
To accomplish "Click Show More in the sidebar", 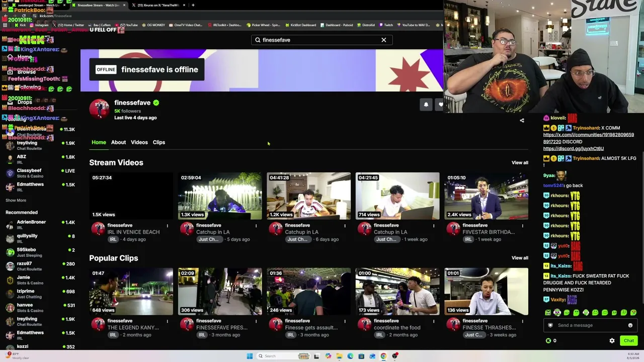I will (x=16, y=200).
